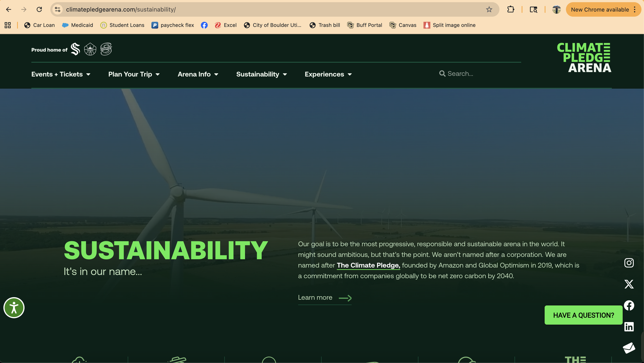Open the Instagram social icon

click(629, 263)
